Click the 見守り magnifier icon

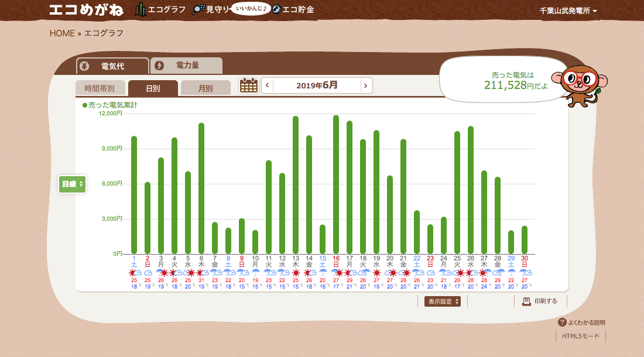point(198,10)
